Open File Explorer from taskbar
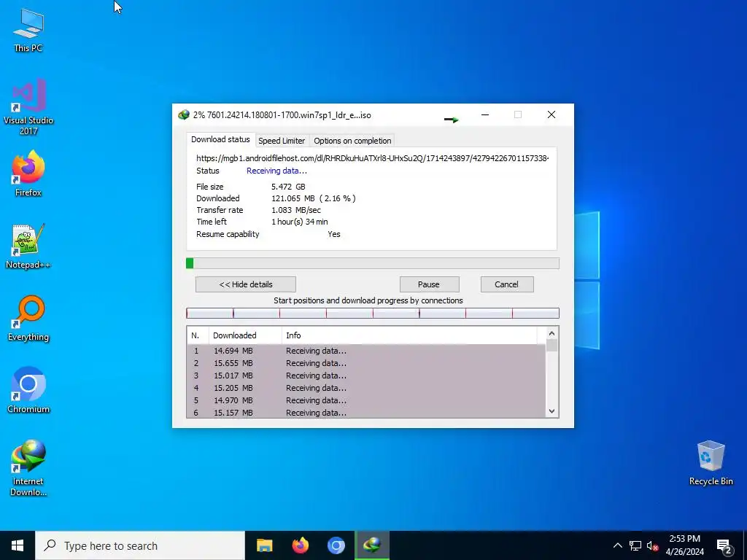The width and height of the screenshot is (747, 560). pos(264,545)
